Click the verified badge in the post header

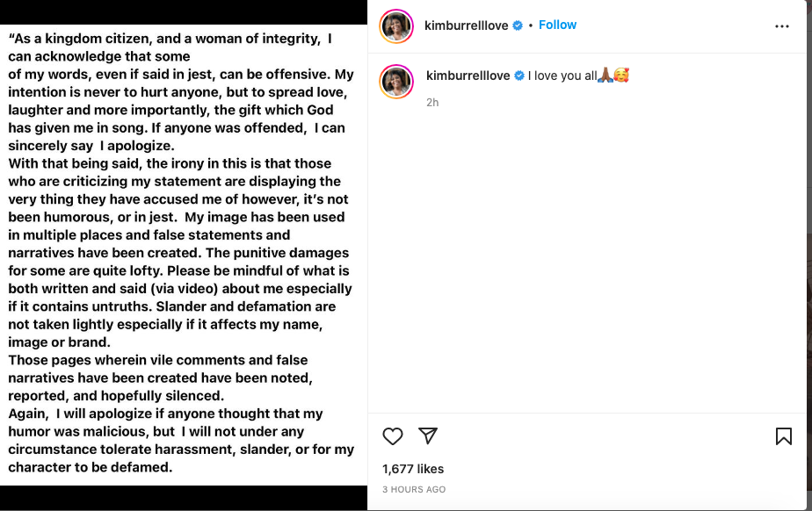[x=518, y=25]
